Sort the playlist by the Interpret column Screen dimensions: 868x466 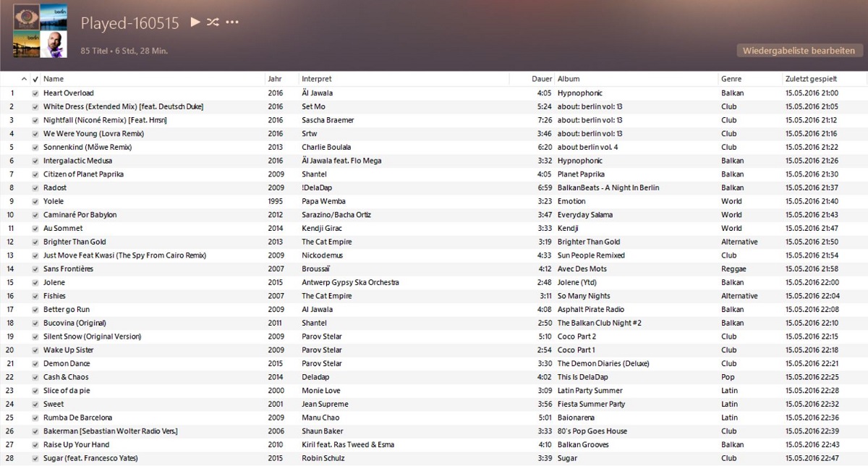tap(317, 78)
